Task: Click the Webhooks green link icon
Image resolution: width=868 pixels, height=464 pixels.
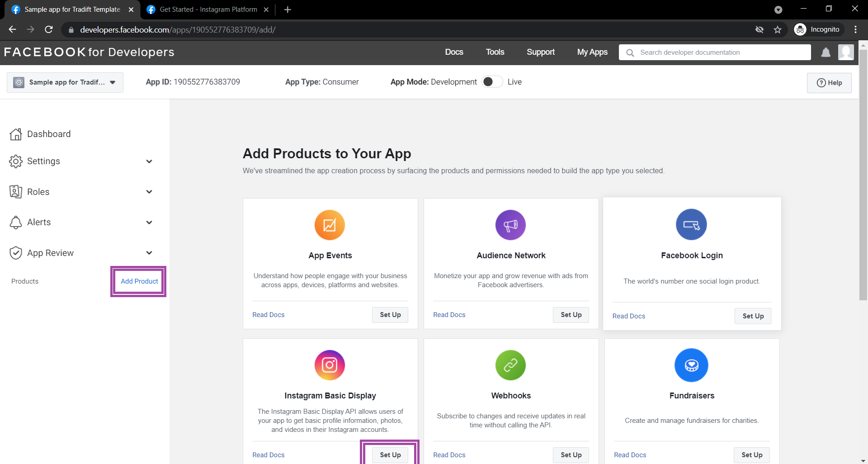Action: coord(510,365)
